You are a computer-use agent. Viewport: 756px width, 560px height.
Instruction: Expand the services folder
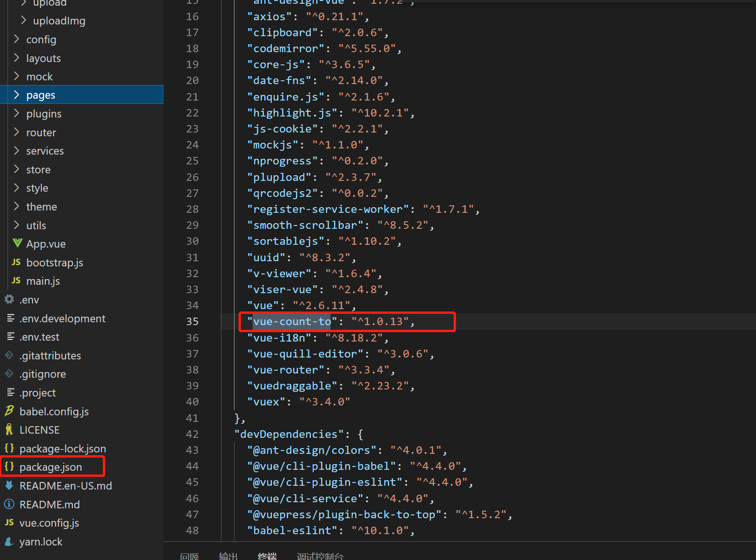click(45, 150)
